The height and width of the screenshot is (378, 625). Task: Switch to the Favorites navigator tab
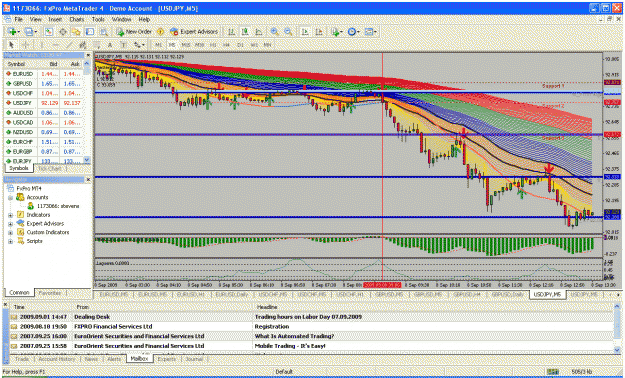pyautogui.click(x=50, y=293)
